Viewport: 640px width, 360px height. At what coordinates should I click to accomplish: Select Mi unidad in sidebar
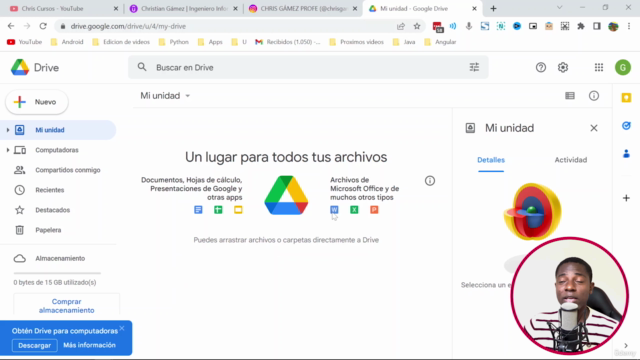(58, 130)
